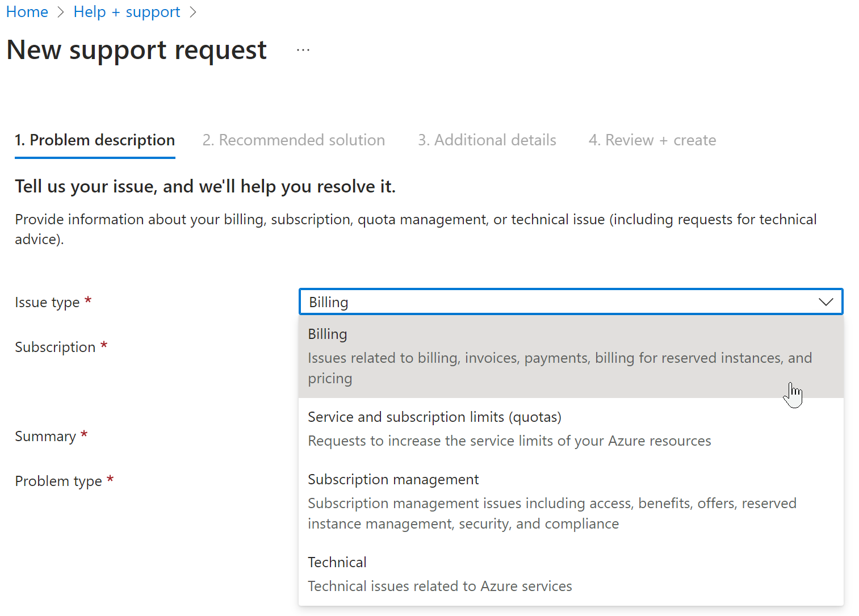Screen dimensions: 859x616
Task: Click the Problem type field label
Action: tap(58, 481)
